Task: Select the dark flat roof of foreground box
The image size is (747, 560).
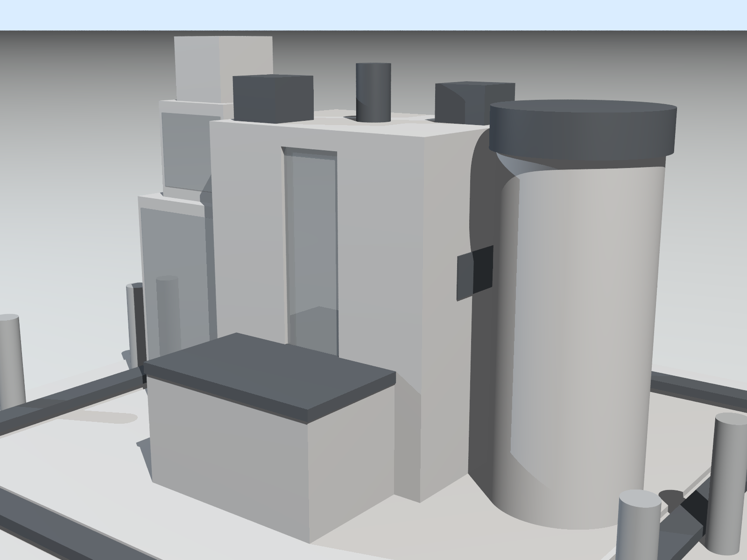Action: point(271,373)
